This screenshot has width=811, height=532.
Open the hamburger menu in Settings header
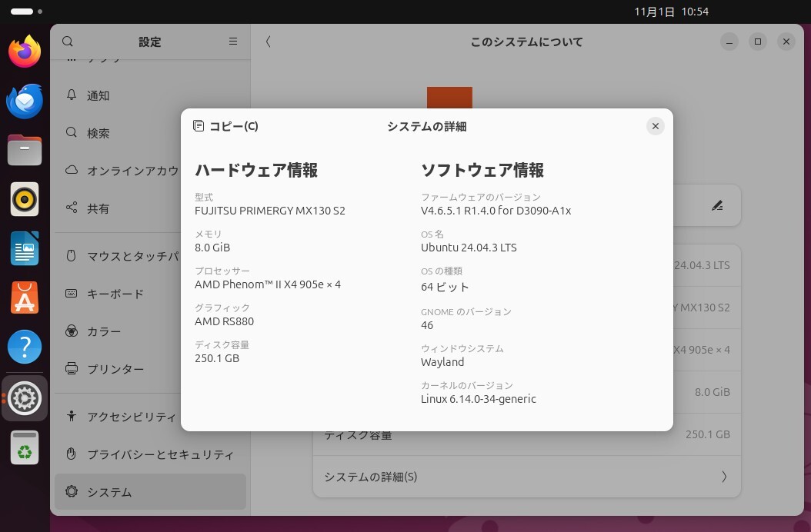coord(233,42)
